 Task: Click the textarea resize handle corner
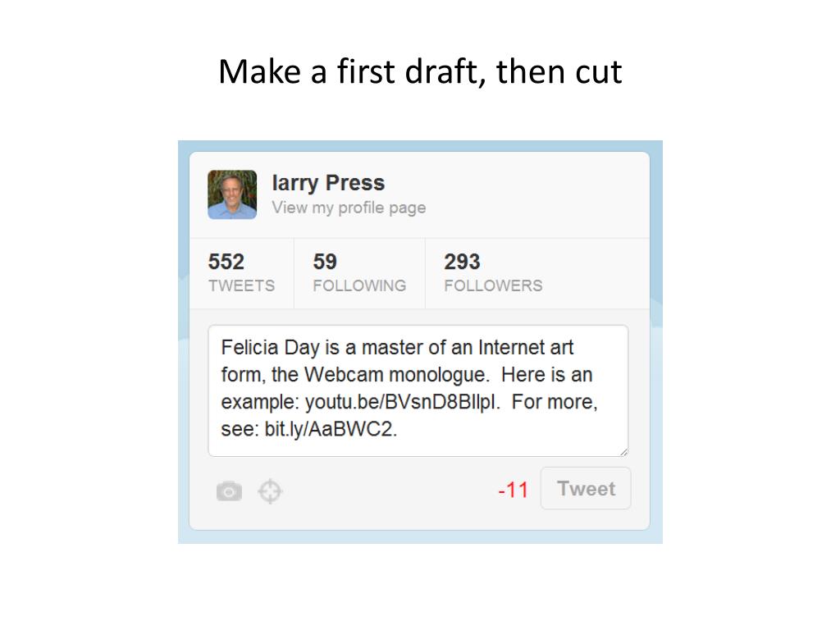click(623, 452)
